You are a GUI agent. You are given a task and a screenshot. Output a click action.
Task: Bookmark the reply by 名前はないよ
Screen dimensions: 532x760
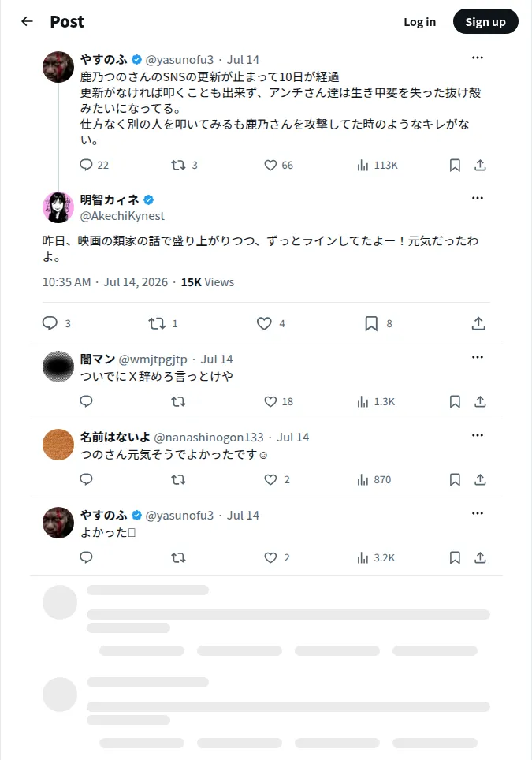click(x=455, y=479)
